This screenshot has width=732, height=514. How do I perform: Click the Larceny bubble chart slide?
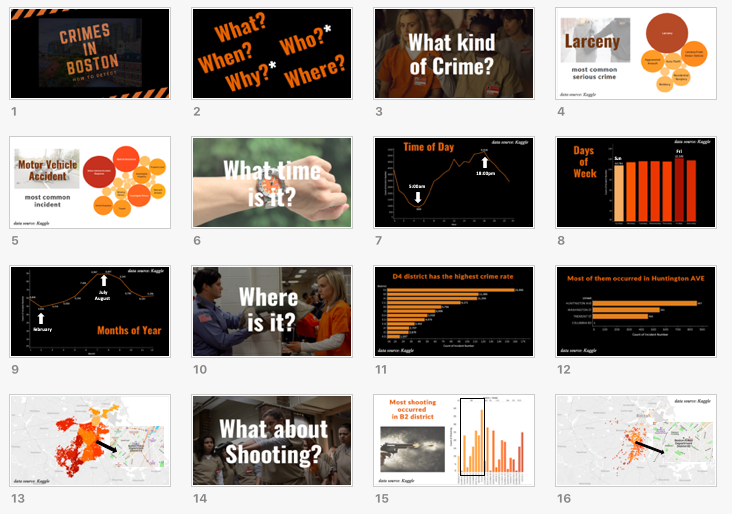pos(636,54)
